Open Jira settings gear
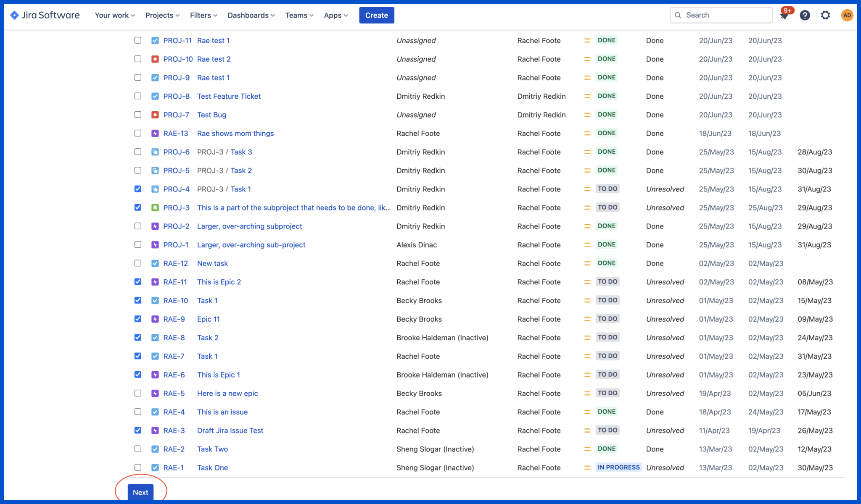The image size is (861, 504). [825, 15]
